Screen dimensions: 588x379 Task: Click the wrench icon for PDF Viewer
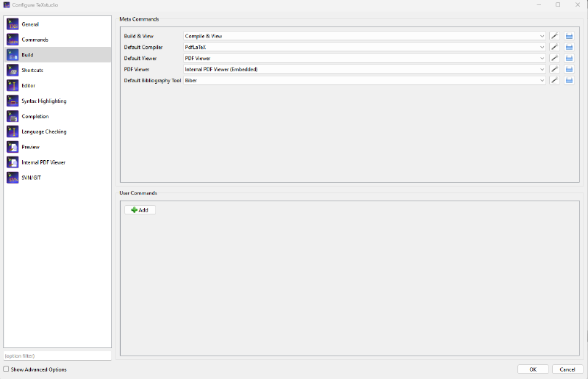554,69
